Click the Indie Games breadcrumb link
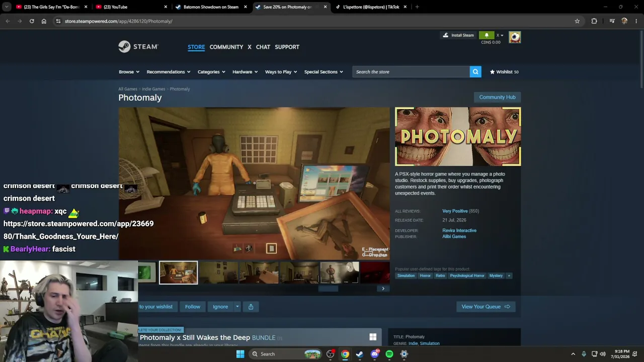644x362 pixels. 153,89
